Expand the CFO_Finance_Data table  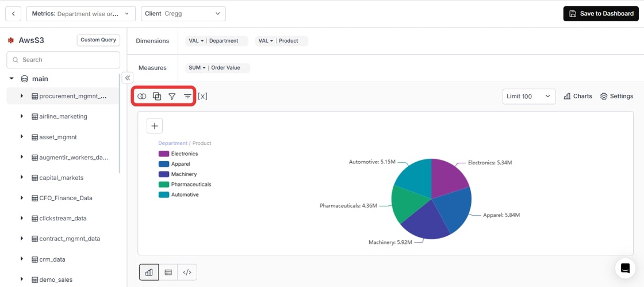(22, 198)
